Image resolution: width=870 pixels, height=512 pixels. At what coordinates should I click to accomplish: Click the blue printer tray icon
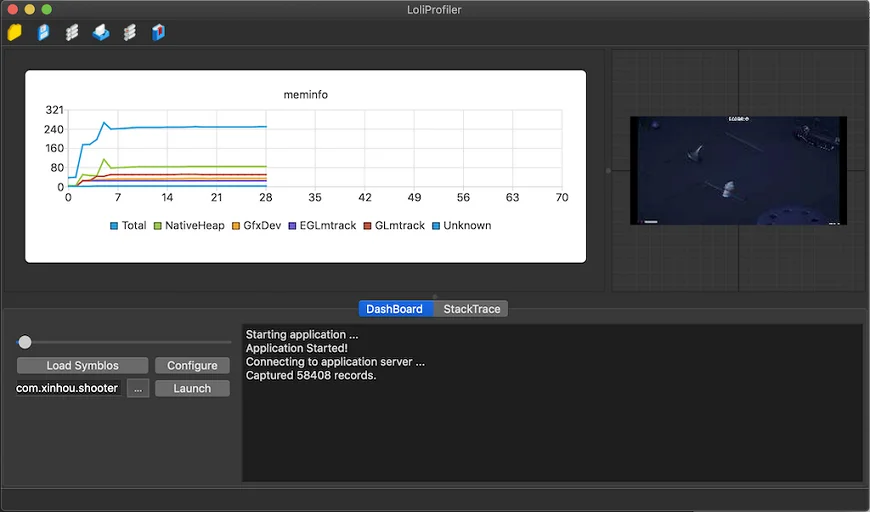pos(101,32)
